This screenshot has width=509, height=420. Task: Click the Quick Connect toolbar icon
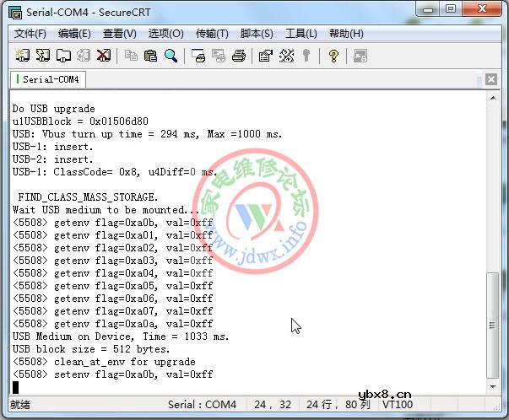(x=42, y=57)
